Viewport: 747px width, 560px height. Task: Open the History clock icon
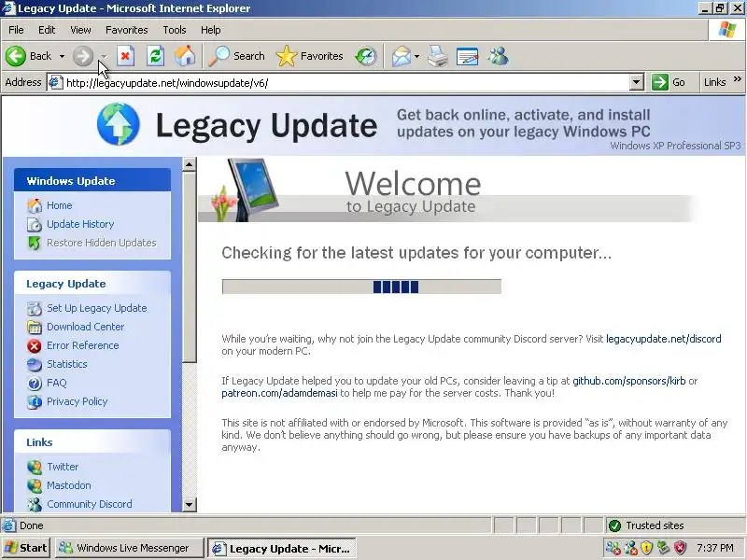(x=366, y=56)
